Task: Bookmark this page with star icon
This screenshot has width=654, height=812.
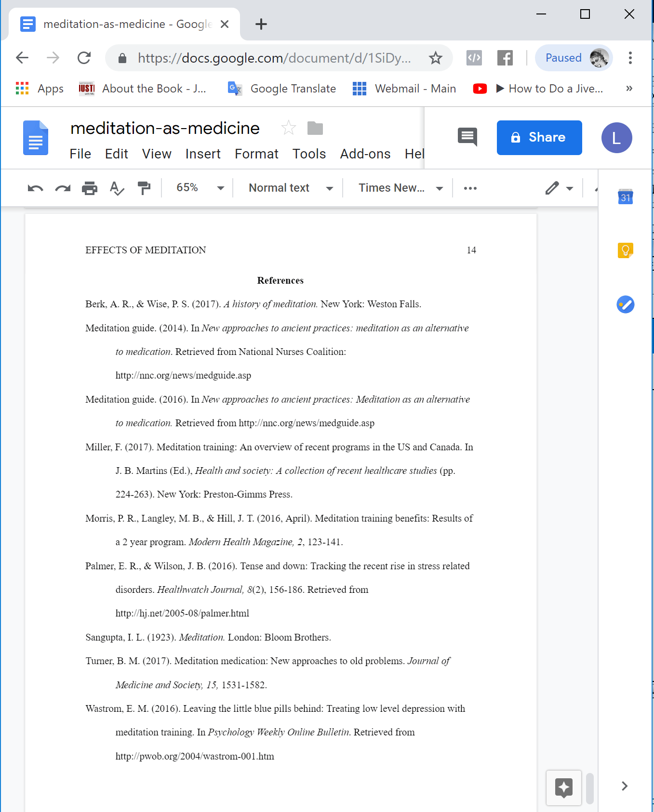Action: 436,58
